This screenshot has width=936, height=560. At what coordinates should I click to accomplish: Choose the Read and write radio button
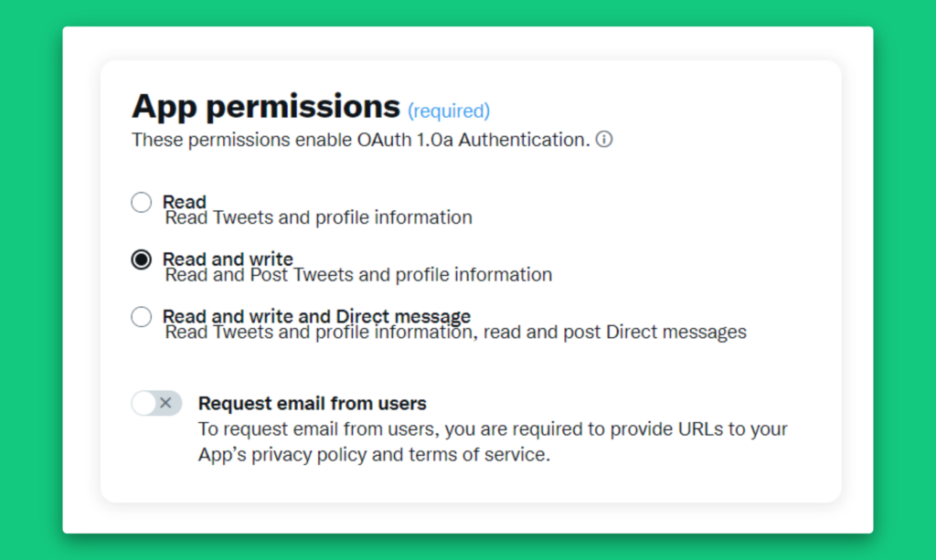click(x=142, y=259)
